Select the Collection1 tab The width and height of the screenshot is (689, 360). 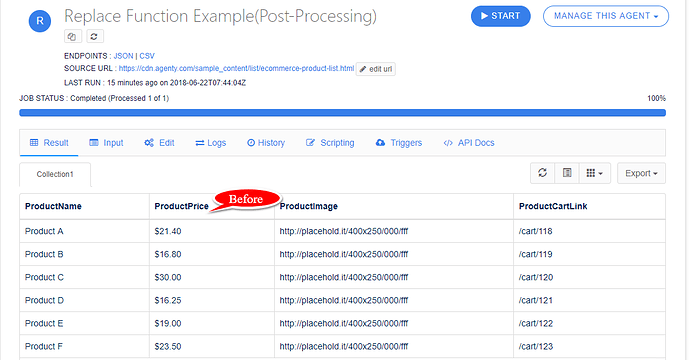55,174
